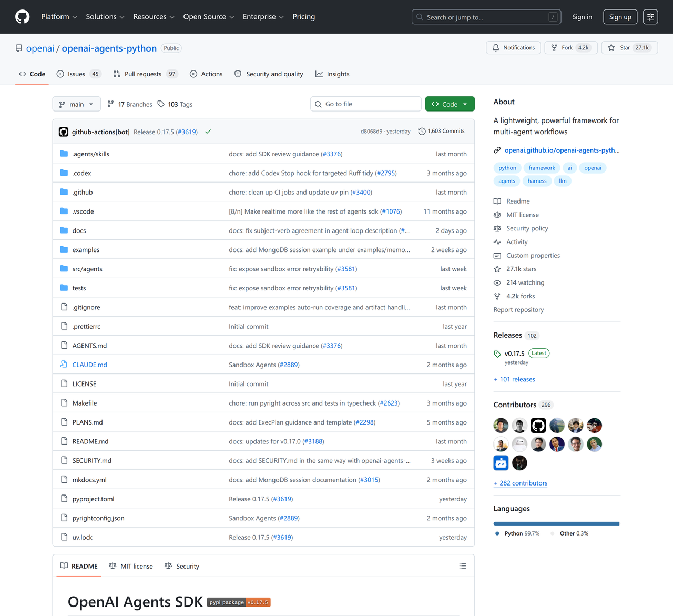673x616 pixels.
Task: View 4.2k forks in sidebar
Action: click(x=515, y=296)
